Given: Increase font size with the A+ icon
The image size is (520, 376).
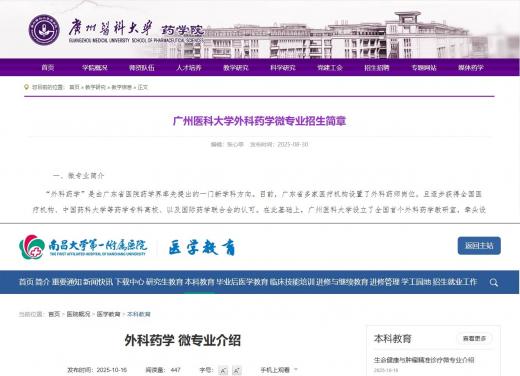Looking at the screenshot, I should click(236, 370).
